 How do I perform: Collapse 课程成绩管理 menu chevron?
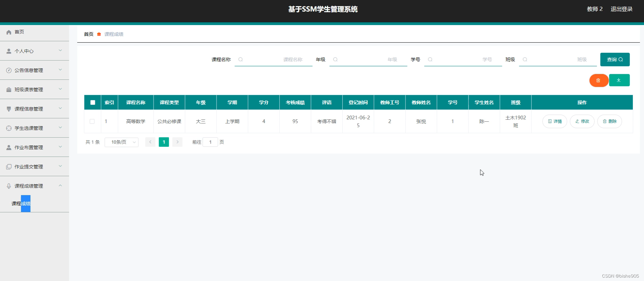point(60,186)
